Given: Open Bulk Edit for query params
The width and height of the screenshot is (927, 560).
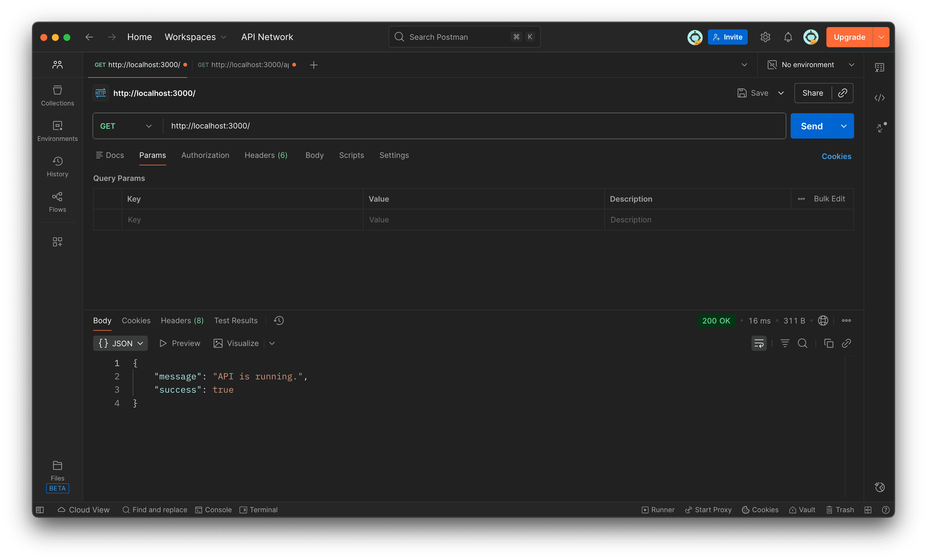Looking at the screenshot, I should click(830, 198).
